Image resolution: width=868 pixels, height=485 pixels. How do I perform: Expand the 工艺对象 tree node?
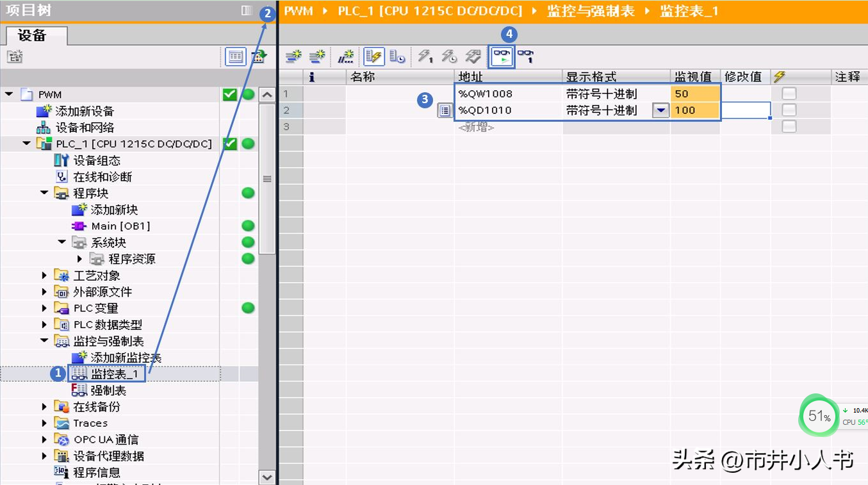pos(44,275)
